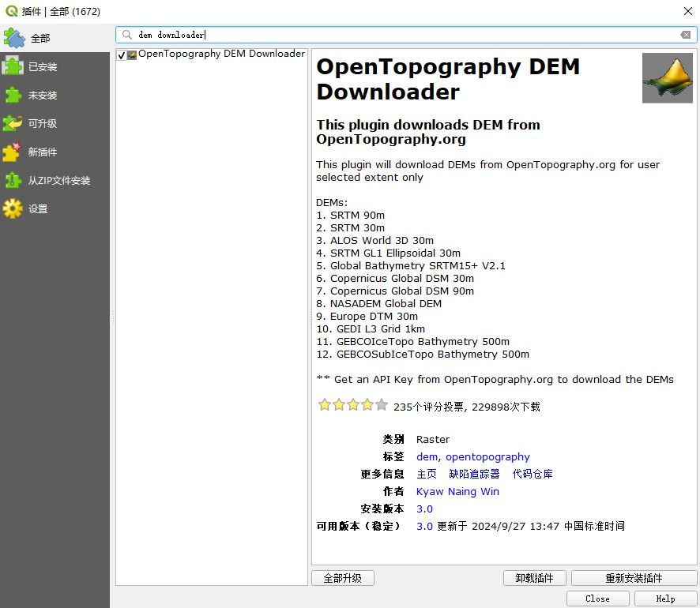Uncheck the OpenTopography DEM Downloader checkbox
This screenshot has height=608, width=700.
[122, 54]
